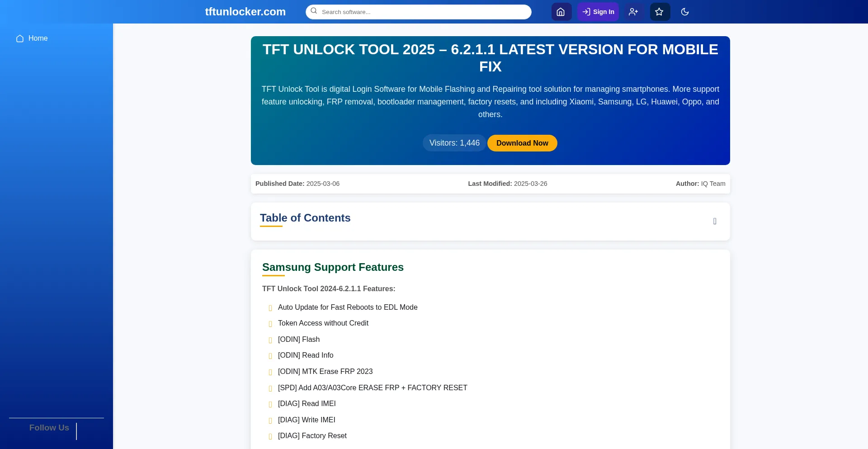Image resolution: width=868 pixels, height=449 pixels.
Task: Click the Download Now button
Action: tap(522, 143)
